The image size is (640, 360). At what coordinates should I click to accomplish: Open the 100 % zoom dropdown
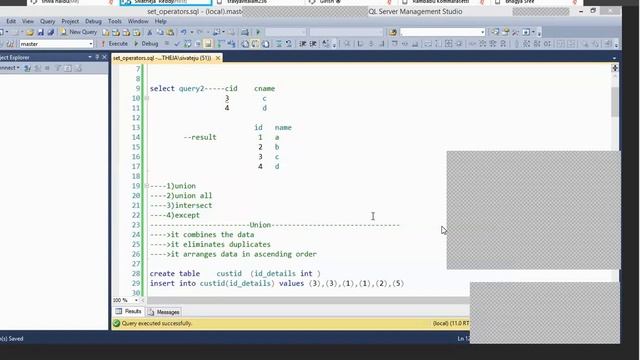pos(136,300)
